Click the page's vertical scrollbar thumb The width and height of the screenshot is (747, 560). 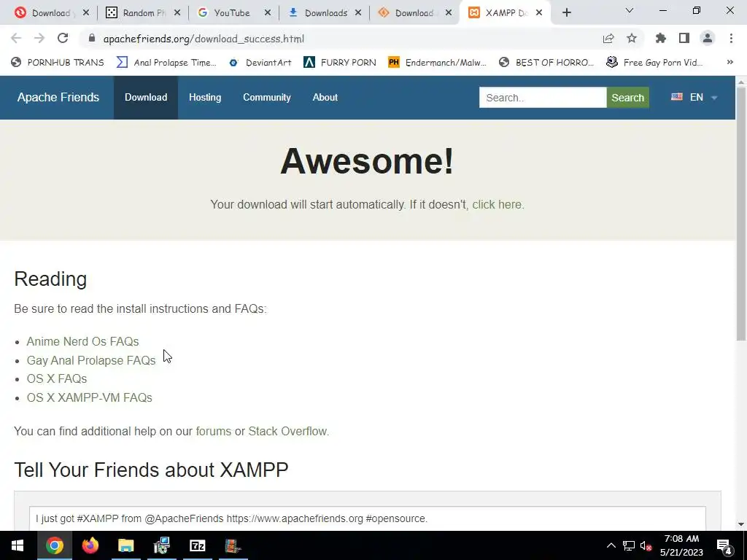click(741, 214)
